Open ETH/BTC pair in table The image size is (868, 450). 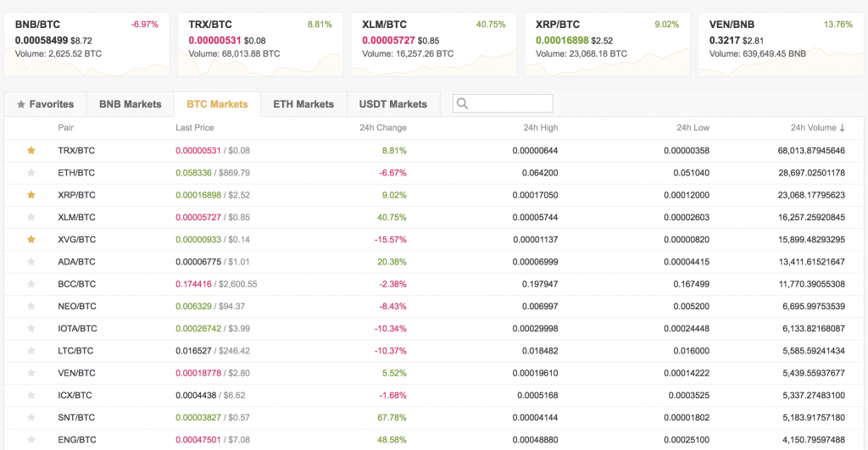pos(76,173)
